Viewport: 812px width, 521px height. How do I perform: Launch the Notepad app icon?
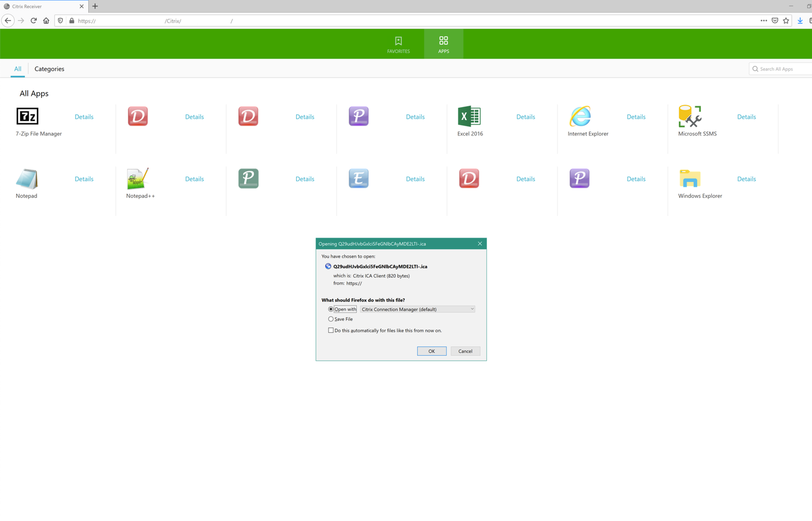point(27,179)
